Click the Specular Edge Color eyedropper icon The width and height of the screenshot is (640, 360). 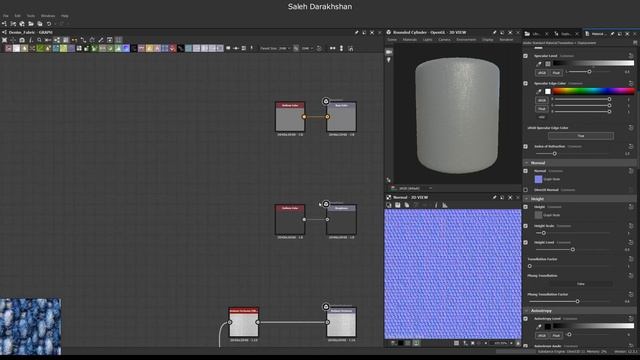pyautogui.click(x=539, y=91)
